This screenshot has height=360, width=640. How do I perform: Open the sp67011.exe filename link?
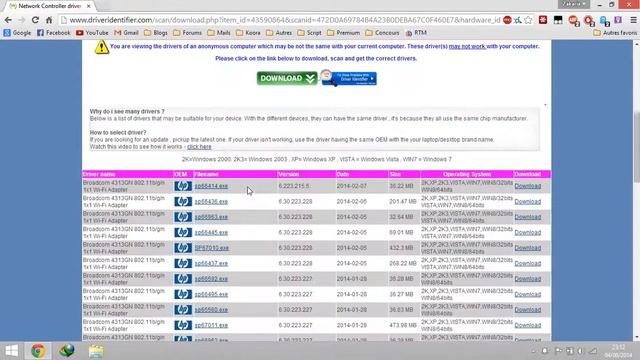(x=211, y=325)
